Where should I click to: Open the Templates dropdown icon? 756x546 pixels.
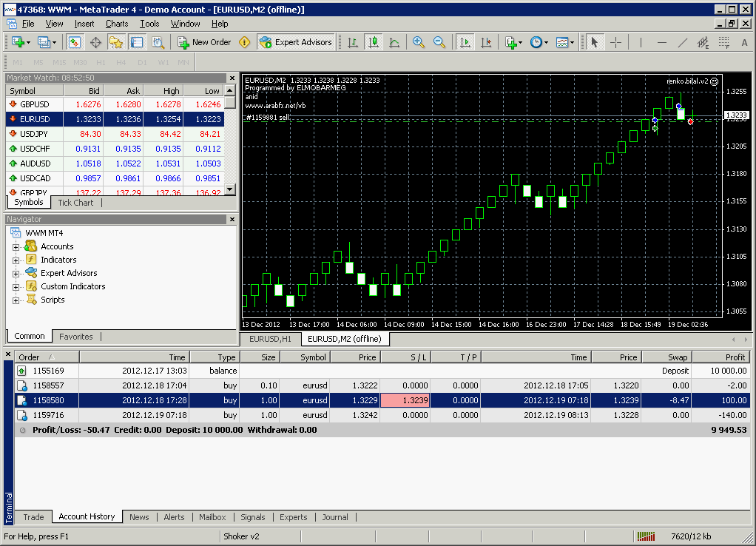[564, 42]
